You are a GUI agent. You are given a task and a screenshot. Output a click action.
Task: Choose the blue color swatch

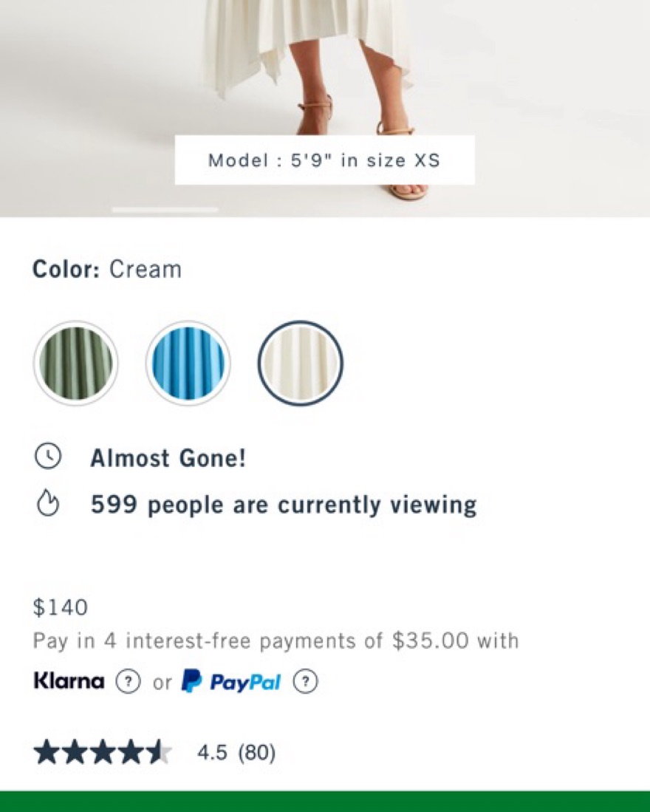[x=188, y=364]
